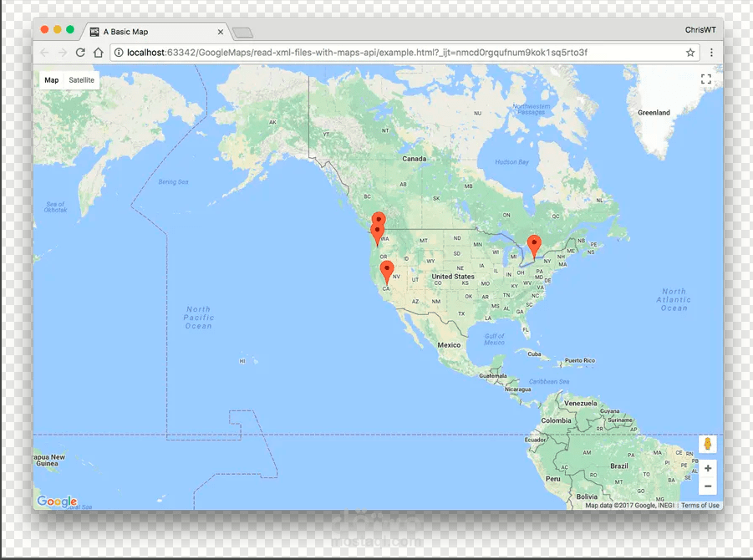Click the Bolivia label on map
This screenshot has width=753, height=560.
coord(587,496)
